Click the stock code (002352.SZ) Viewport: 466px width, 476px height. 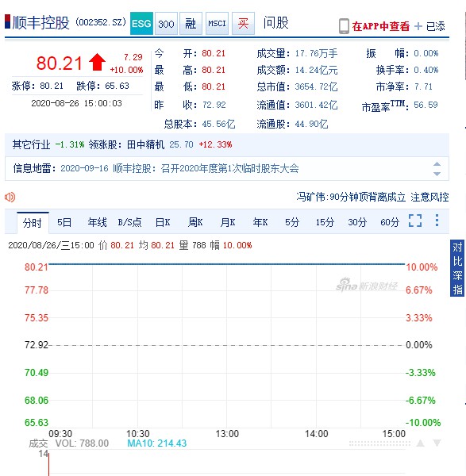(x=101, y=22)
